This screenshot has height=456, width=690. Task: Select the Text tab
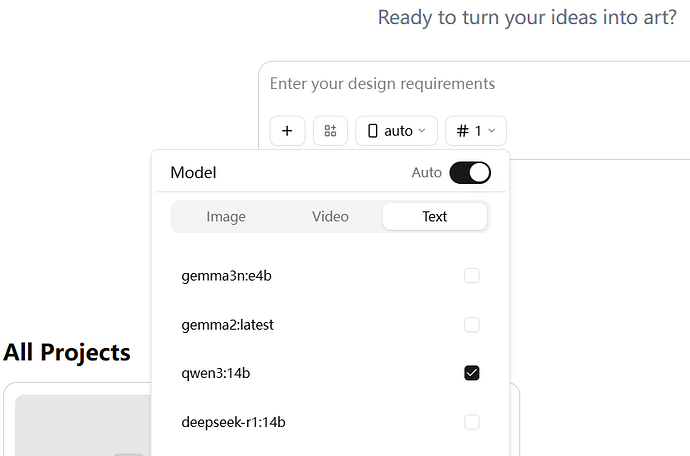435,217
